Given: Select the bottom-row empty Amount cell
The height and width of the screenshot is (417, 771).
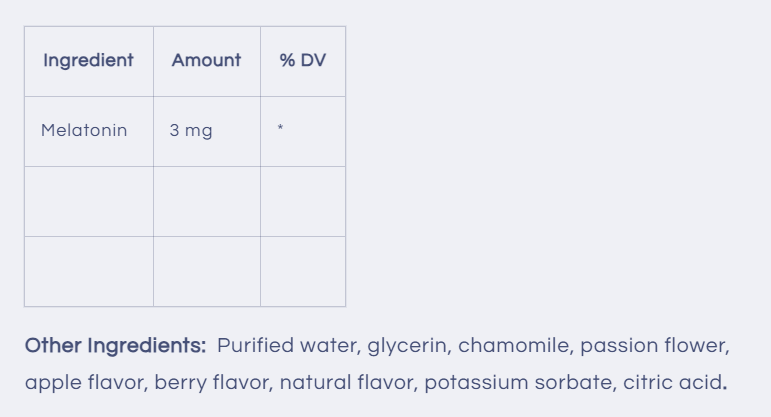Looking at the screenshot, I should [x=206, y=271].
